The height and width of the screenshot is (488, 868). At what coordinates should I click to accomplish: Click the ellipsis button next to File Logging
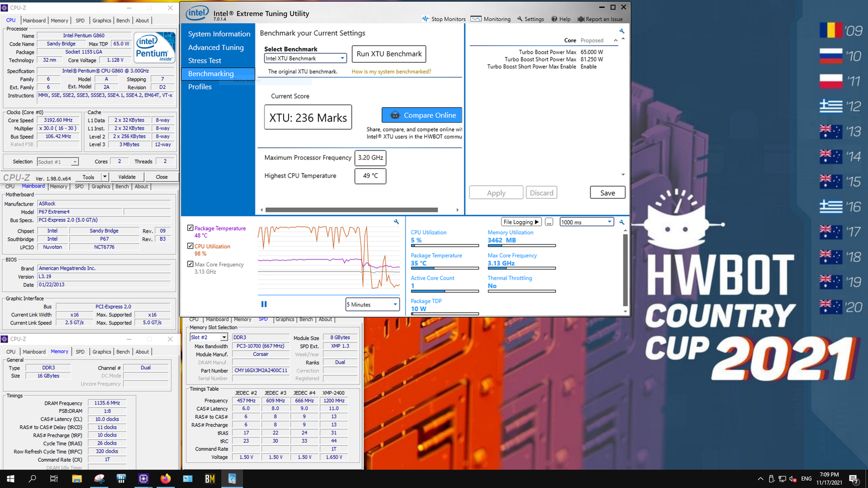point(549,222)
